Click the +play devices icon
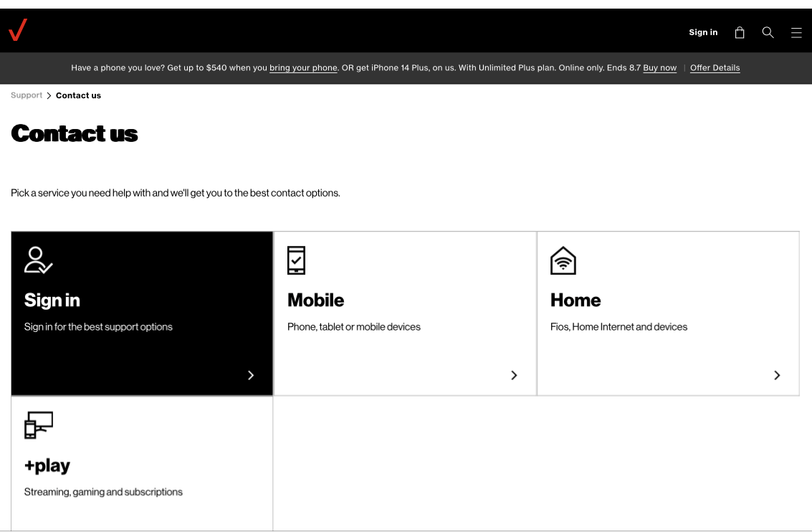The image size is (812, 532). [38, 424]
